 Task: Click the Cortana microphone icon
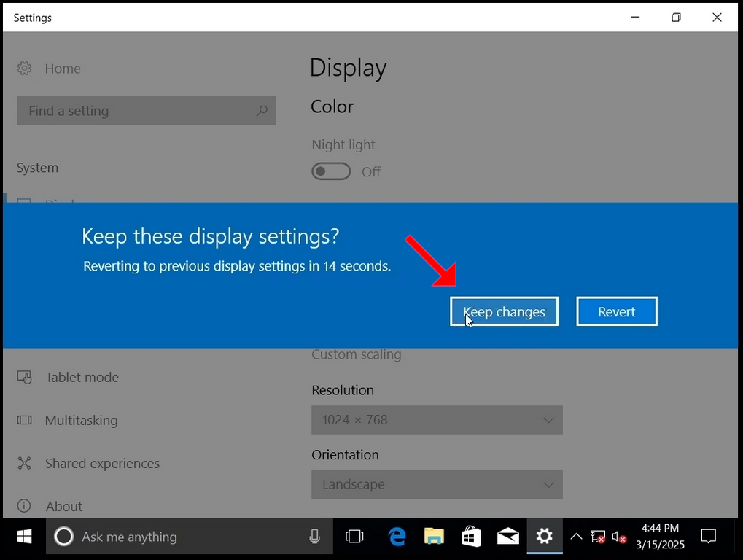[315, 537]
